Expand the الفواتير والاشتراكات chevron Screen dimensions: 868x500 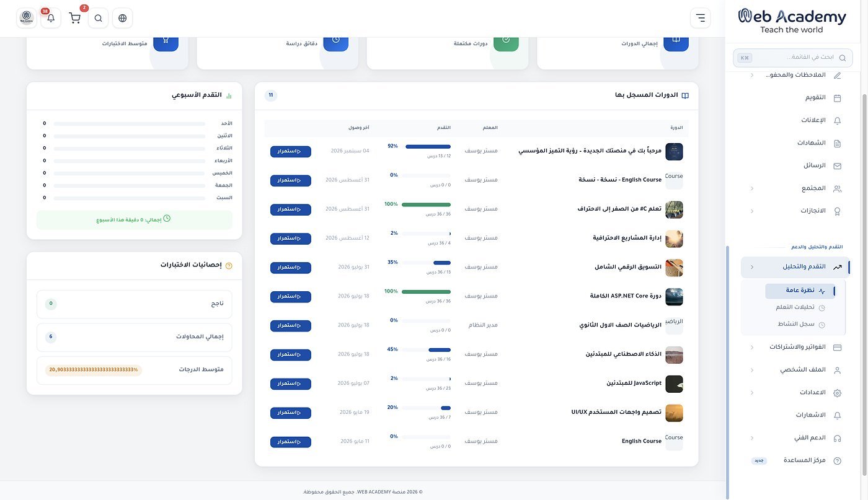pos(752,348)
